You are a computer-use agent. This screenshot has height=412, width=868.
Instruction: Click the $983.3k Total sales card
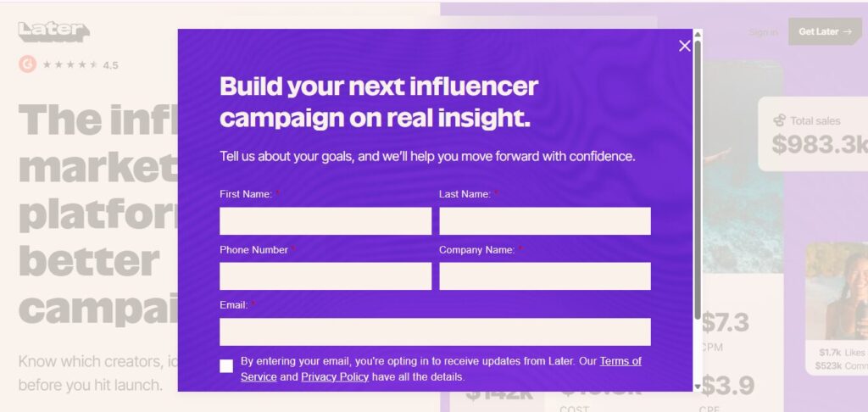[x=814, y=134]
